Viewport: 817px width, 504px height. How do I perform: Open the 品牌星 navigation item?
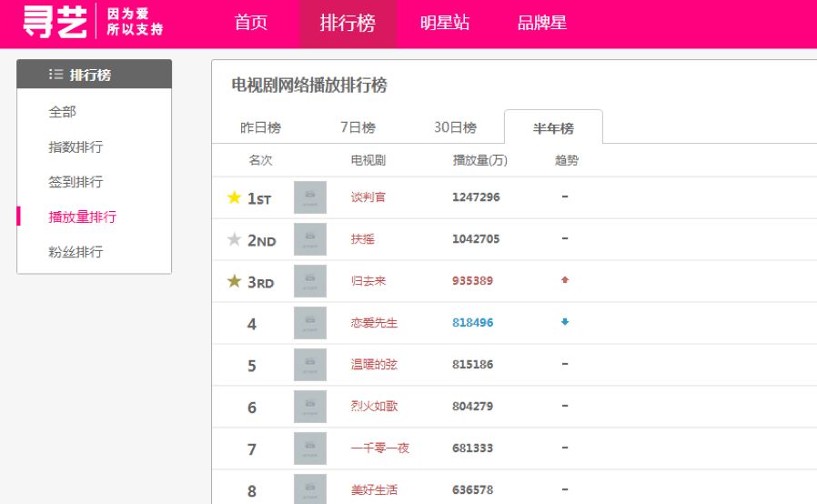[x=542, y=23]
